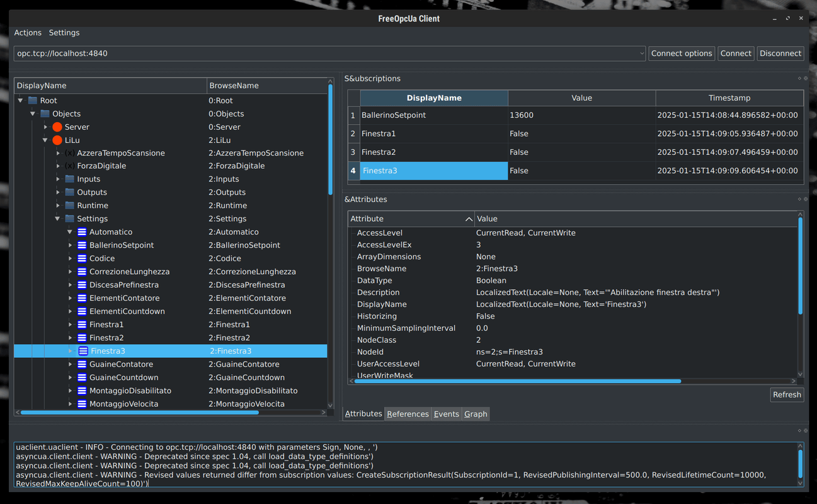The height and width of the screenshot is (504, 817).
Task: Click the Connect button
Action: (x=736, y=54)
